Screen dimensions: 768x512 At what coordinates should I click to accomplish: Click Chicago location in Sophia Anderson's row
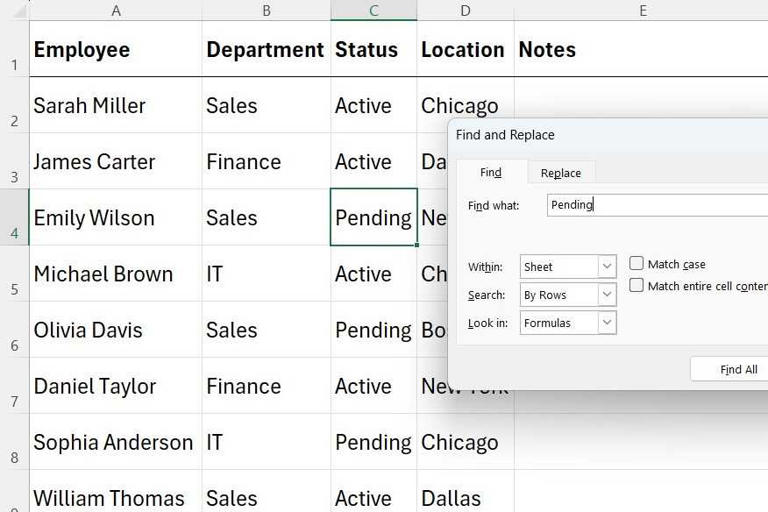465,441
